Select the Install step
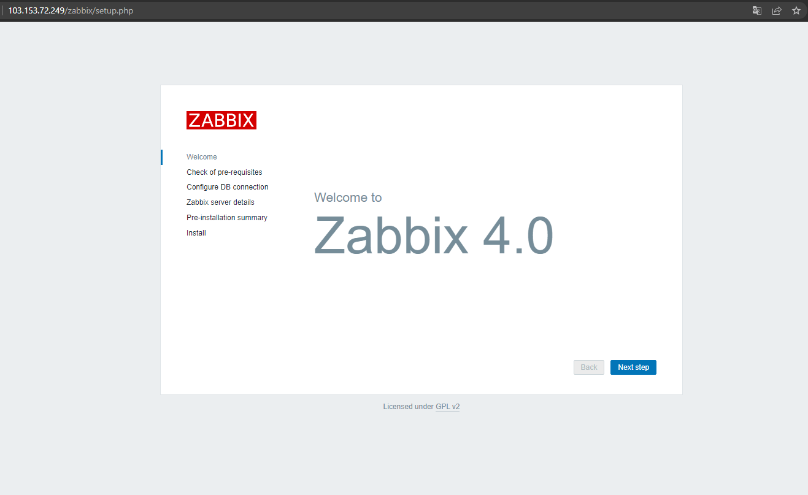808x495 pixels. [196, 233]
